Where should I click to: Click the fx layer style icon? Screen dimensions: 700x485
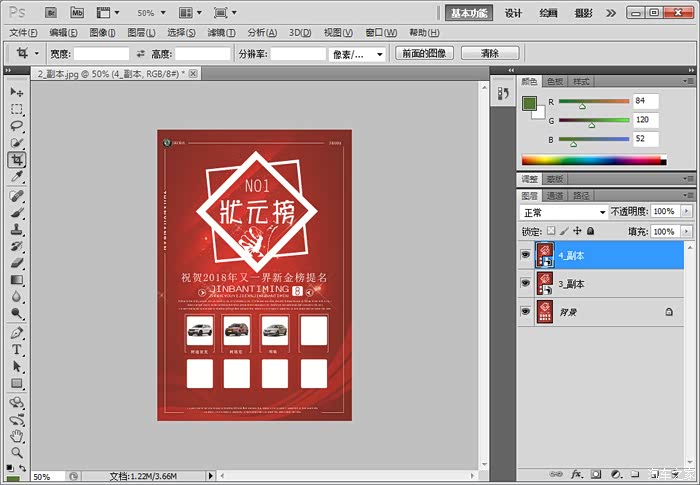(x=577, y=473)
